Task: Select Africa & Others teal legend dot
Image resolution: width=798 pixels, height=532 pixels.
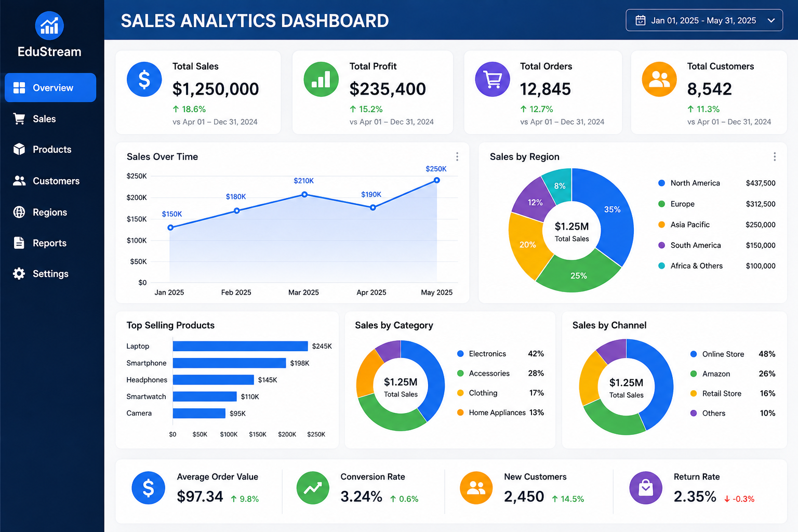Action: click(x=661, y=265)
